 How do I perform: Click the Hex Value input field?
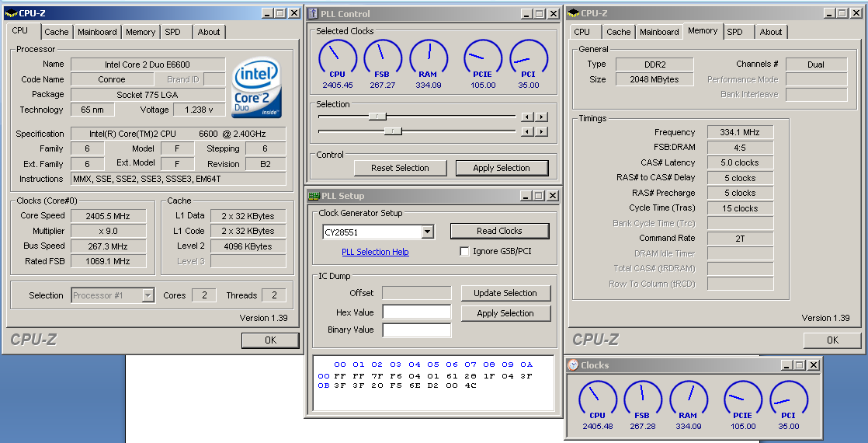click(416, 312)
